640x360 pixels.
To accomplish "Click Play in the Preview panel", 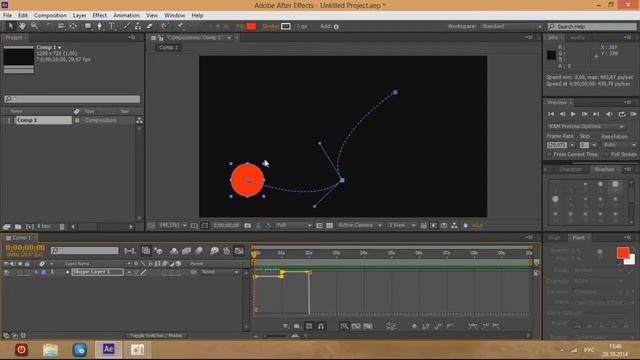I will click(x=573, y=114).
